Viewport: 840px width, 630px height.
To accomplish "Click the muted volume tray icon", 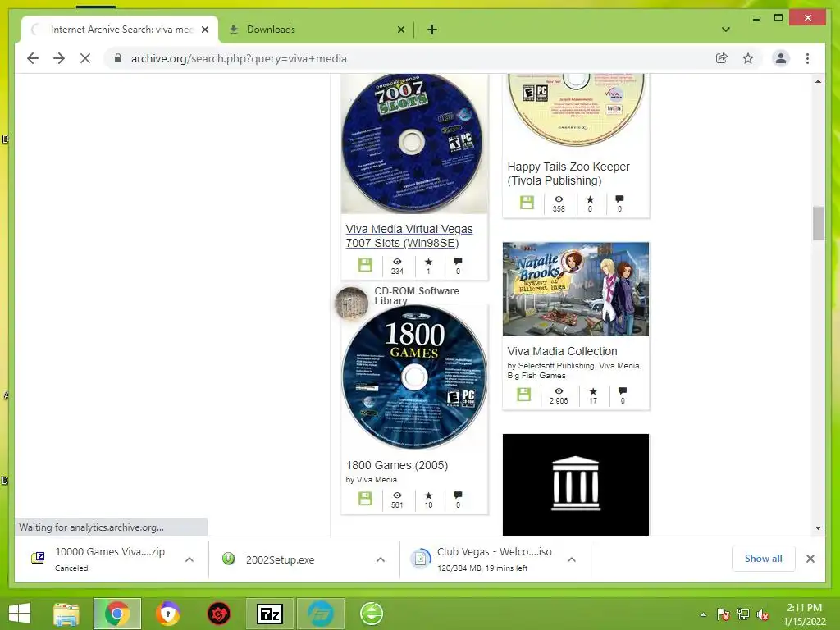I will point(763,614).
